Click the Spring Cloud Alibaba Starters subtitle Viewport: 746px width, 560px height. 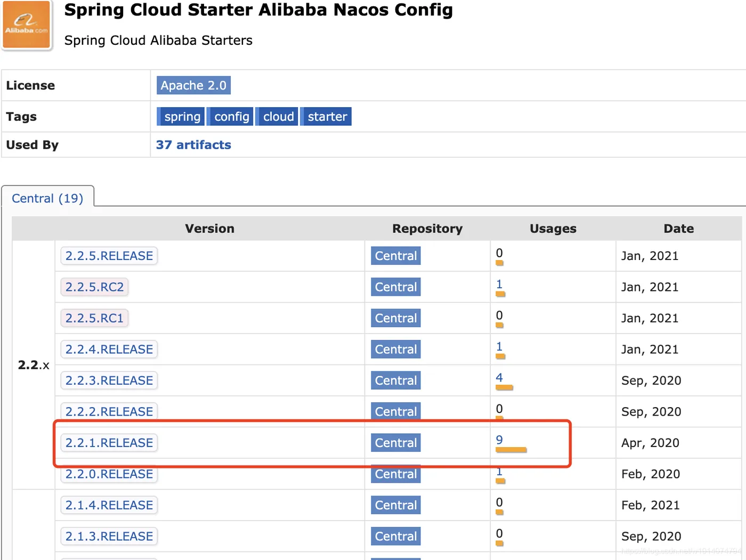pyautogui.click(x=158, y=40)
